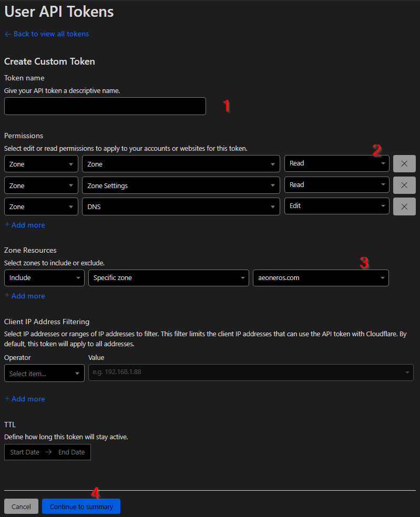
Task: Open the Include zone resources dropdown
Action: 44,278
